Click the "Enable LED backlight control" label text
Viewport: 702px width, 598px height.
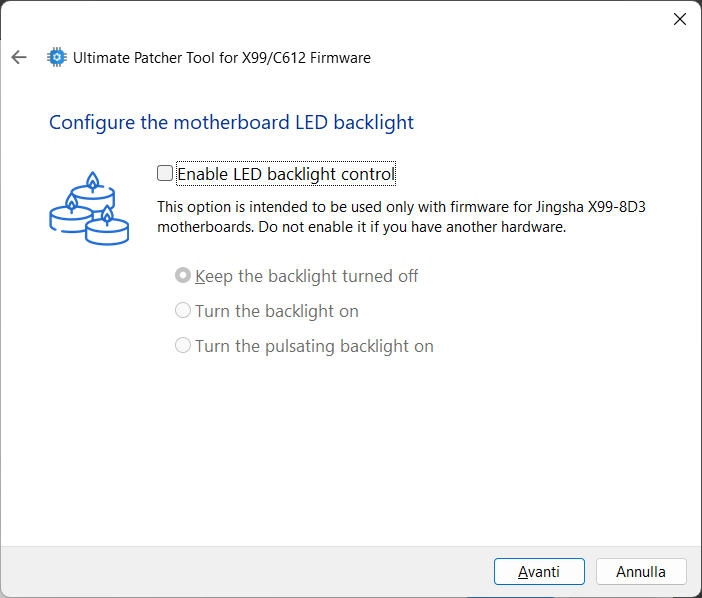(x=286, y=175)
